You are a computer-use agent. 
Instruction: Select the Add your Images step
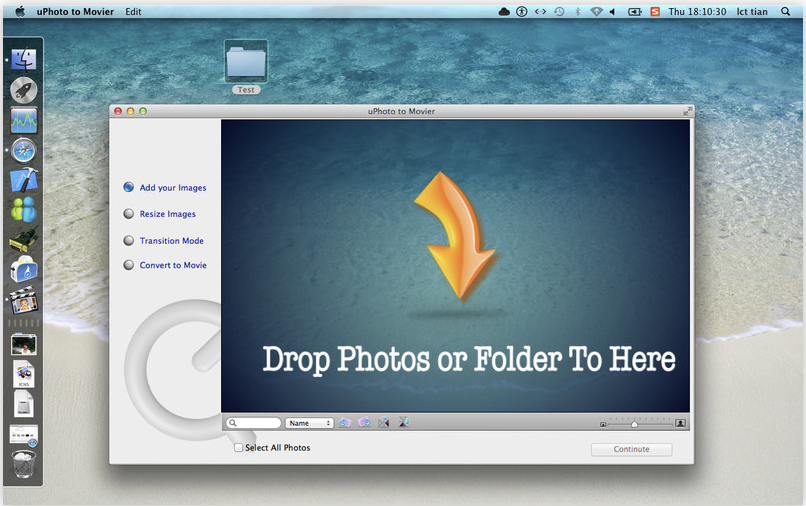(165, 188)
